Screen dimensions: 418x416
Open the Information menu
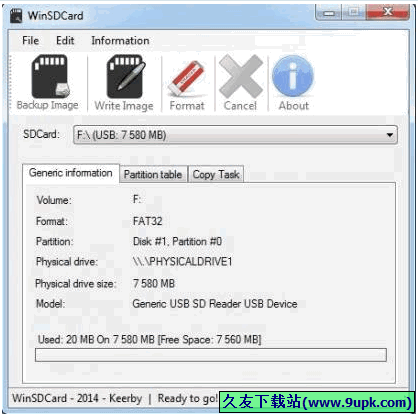[120, 41]
